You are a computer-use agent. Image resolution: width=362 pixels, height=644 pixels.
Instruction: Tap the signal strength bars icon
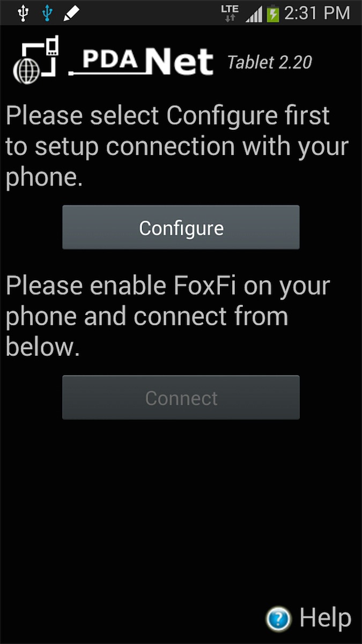pyautogui.click(x=254, y=13)
